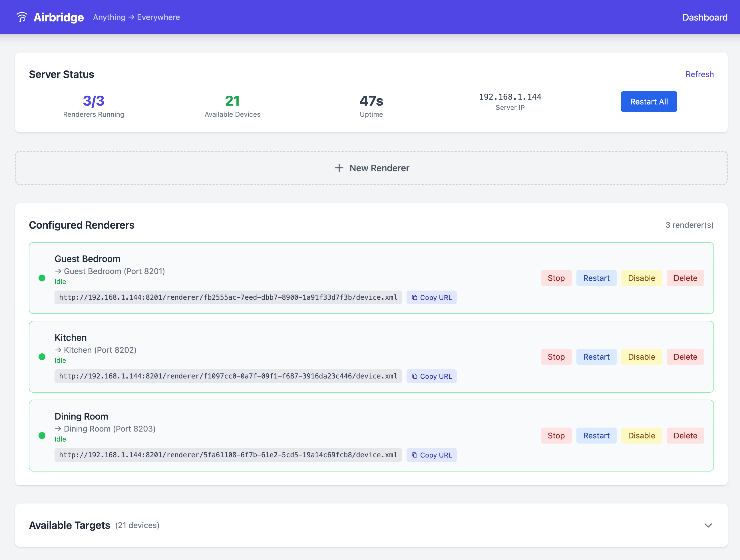Copy URL for Guest Bedroom renderer

[x=431, y=297]
